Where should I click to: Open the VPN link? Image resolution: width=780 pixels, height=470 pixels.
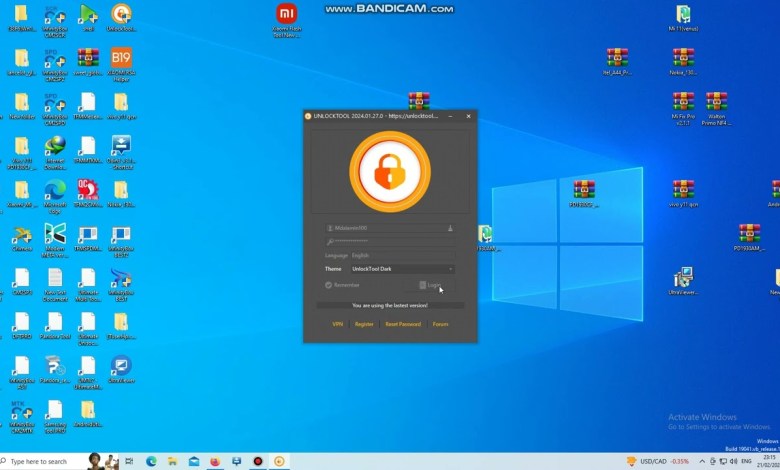click(338, 324)
